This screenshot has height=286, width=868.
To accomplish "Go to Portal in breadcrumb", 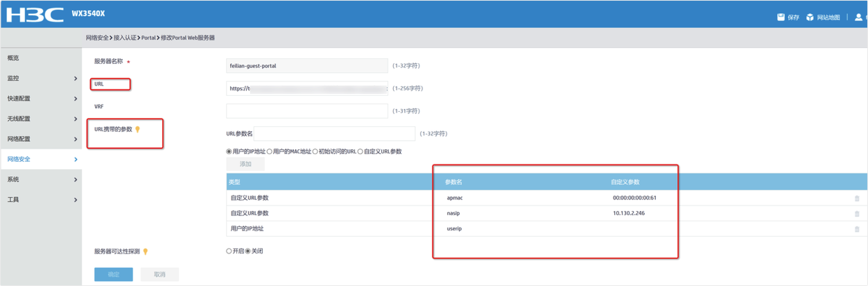I will pos(148,38).
